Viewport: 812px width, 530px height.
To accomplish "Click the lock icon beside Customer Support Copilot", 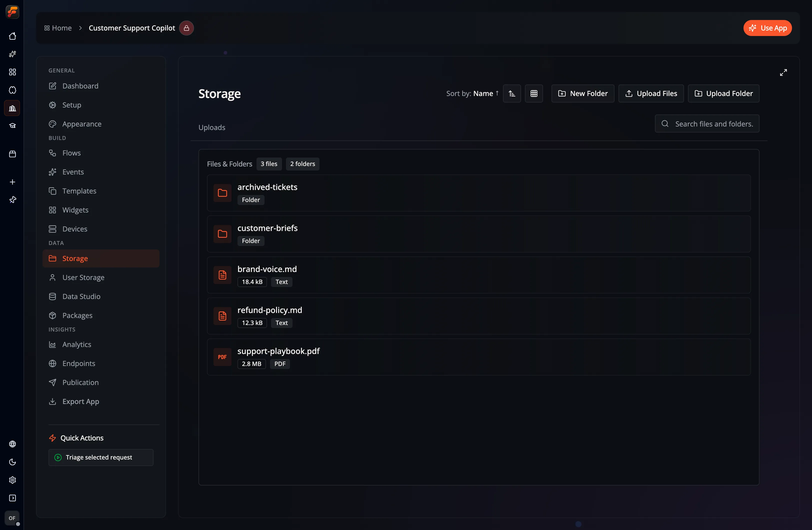I will point(186,28).
